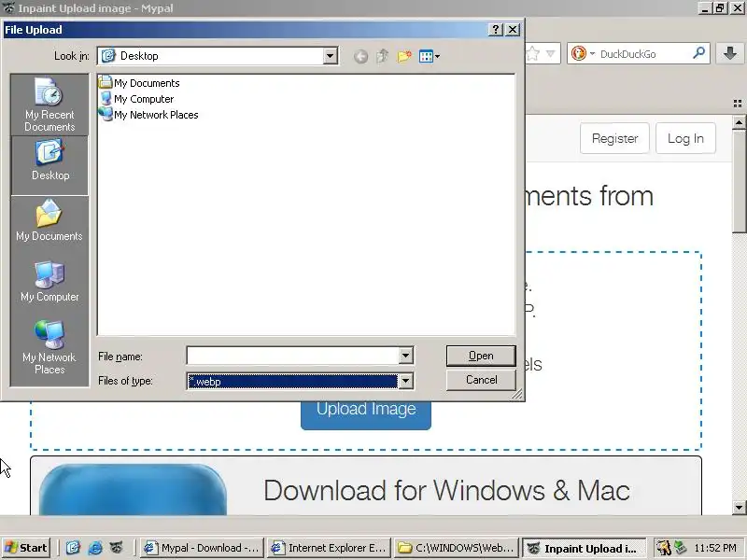
Task: Open the Mypal downloads arrow icon
Action: click(730, 53)
